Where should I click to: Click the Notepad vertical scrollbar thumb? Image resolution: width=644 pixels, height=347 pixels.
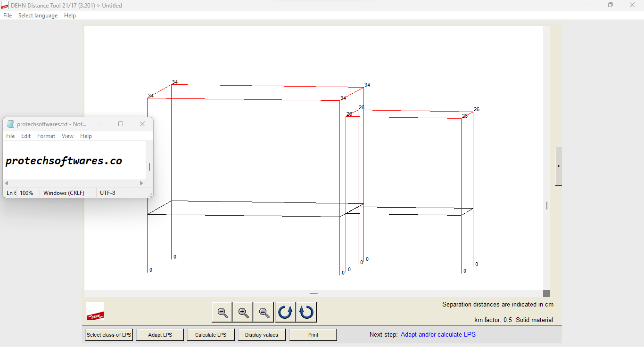pos(149,167)
